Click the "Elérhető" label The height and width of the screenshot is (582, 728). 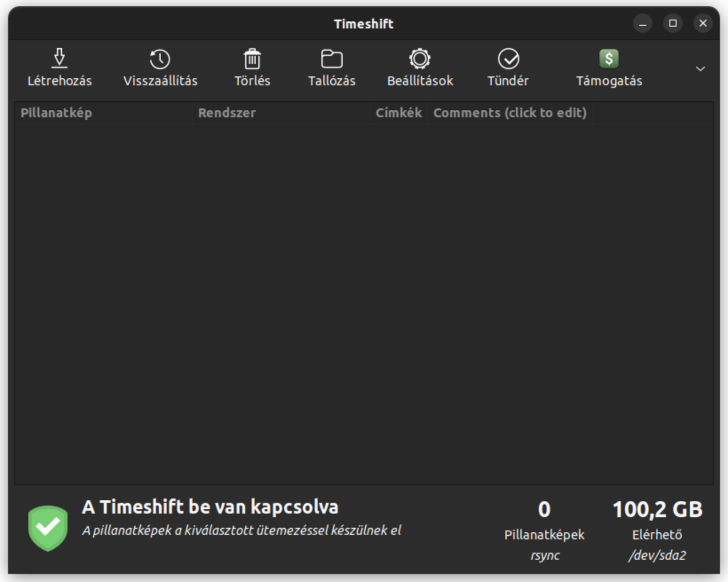(x=657, y=534)
